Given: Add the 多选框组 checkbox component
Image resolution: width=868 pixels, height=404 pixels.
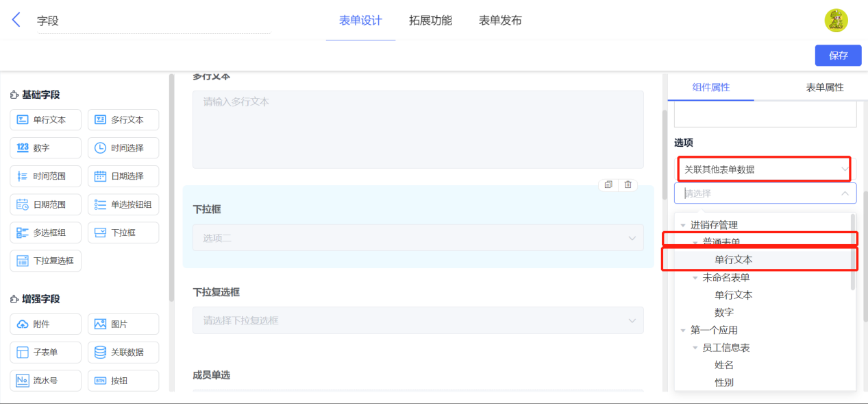Looking at the screenshot, I should [45, 233].
